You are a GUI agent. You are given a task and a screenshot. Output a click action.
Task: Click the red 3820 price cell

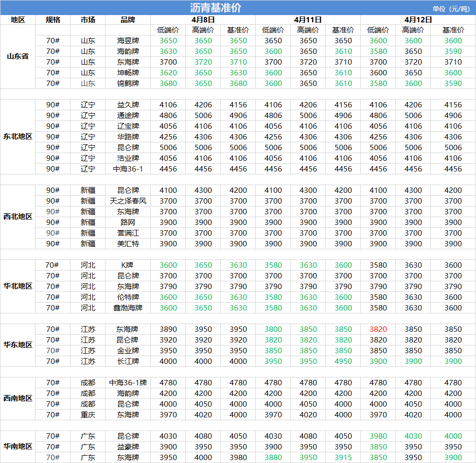pyautogui.click(x=378, y=329)
